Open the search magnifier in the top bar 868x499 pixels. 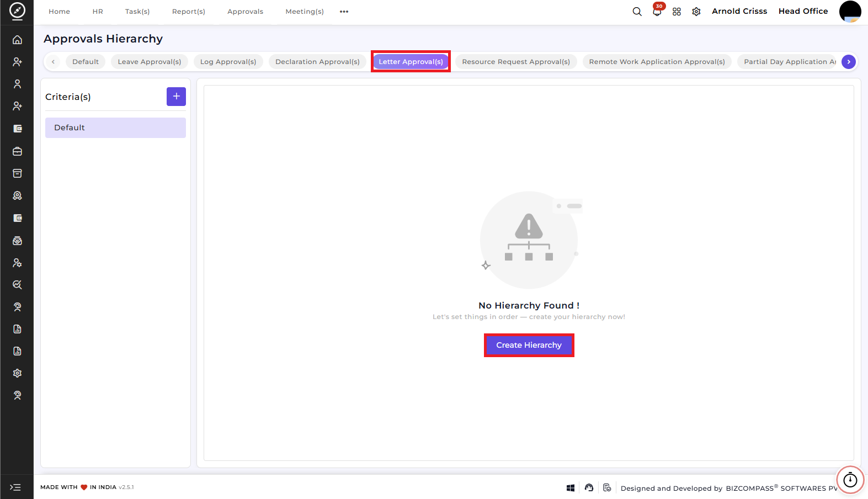click(637, 12)
